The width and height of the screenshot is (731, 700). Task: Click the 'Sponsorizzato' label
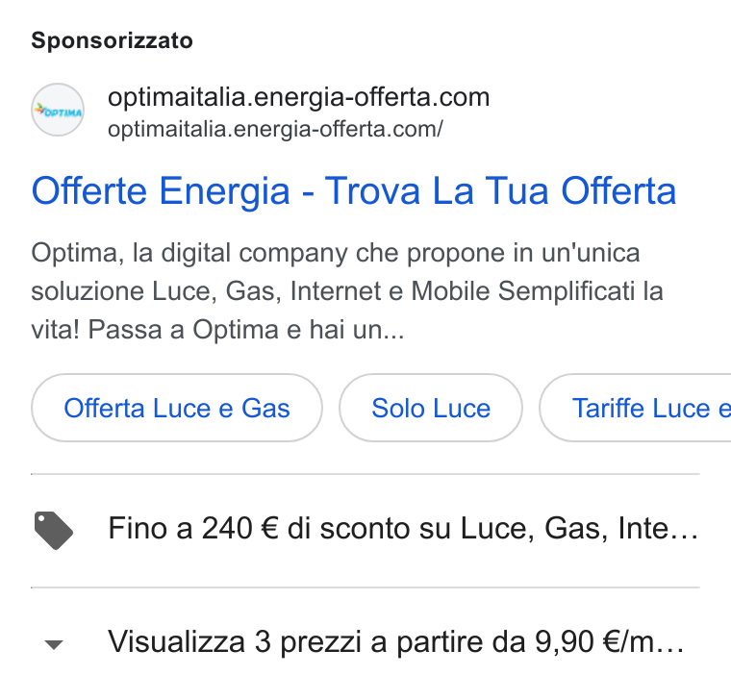(x=112, y=40)
